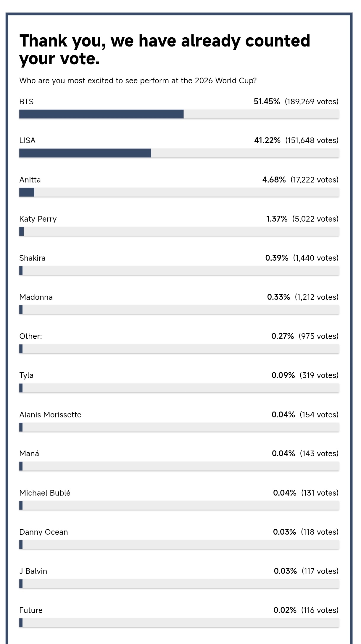The width and height of the screenshot is (361, 644).
Task: Click the Anitta result progress bar
Action: coord(179,192)
